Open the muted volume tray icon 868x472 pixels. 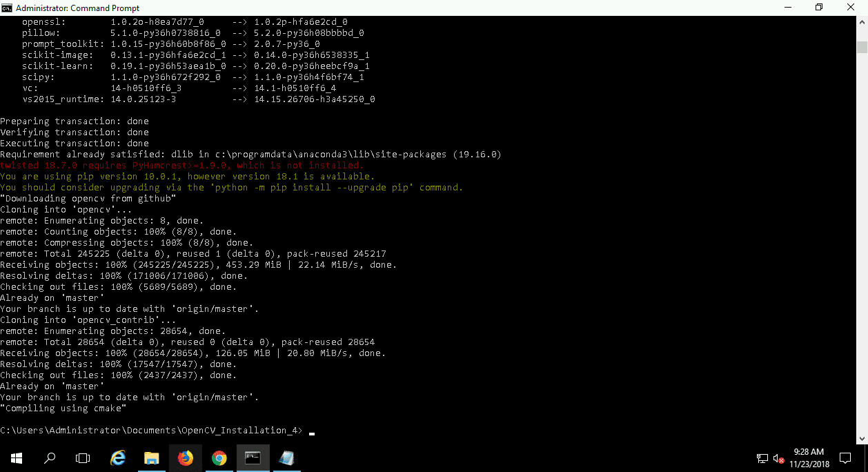(x=778, y=458)
